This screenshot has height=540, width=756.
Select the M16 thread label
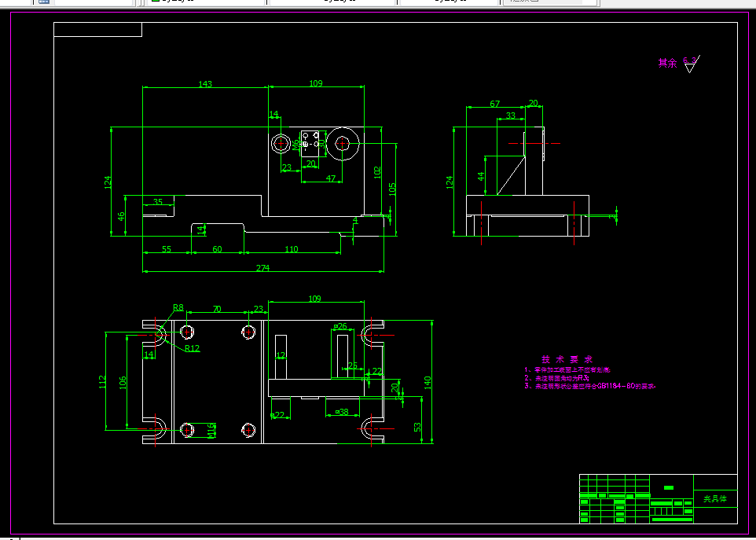coord(211,431)
